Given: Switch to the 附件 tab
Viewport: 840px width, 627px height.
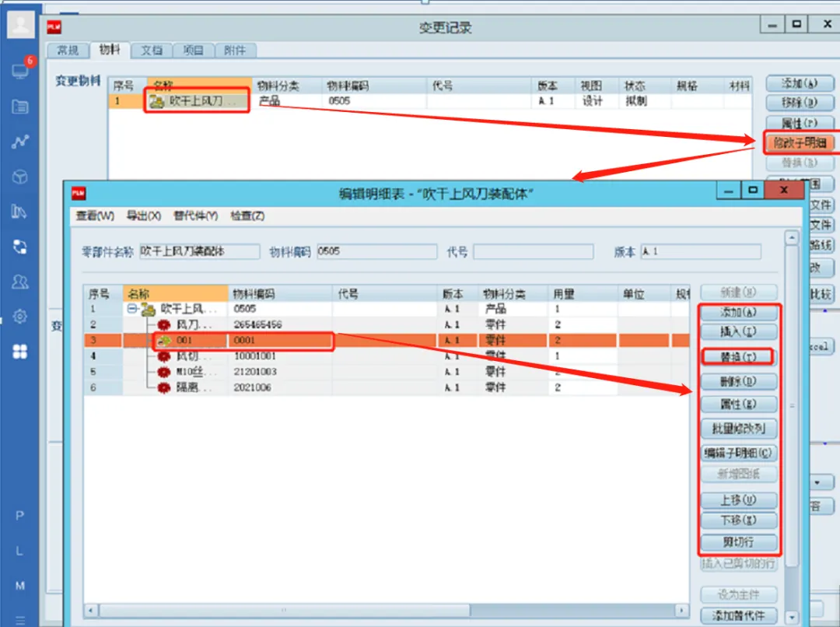Looking at the screenshot, I should click(236, 50).
